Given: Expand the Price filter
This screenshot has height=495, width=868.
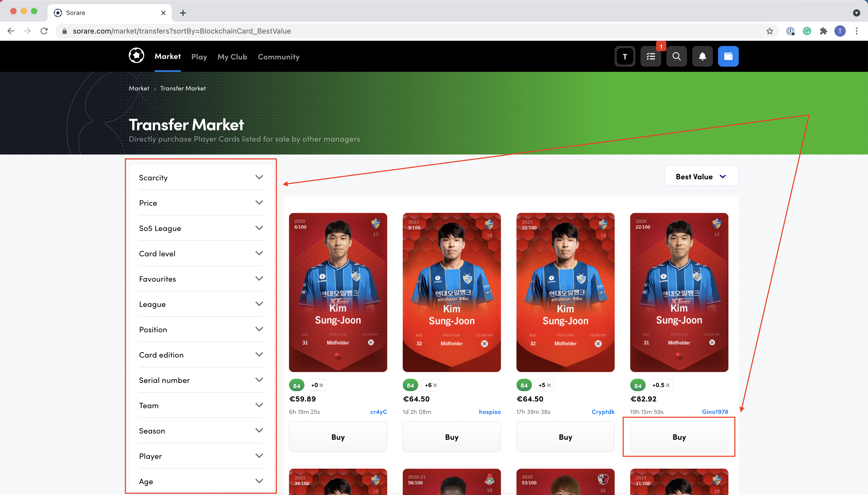Looking at the screenshot, I should pos(201,203).
